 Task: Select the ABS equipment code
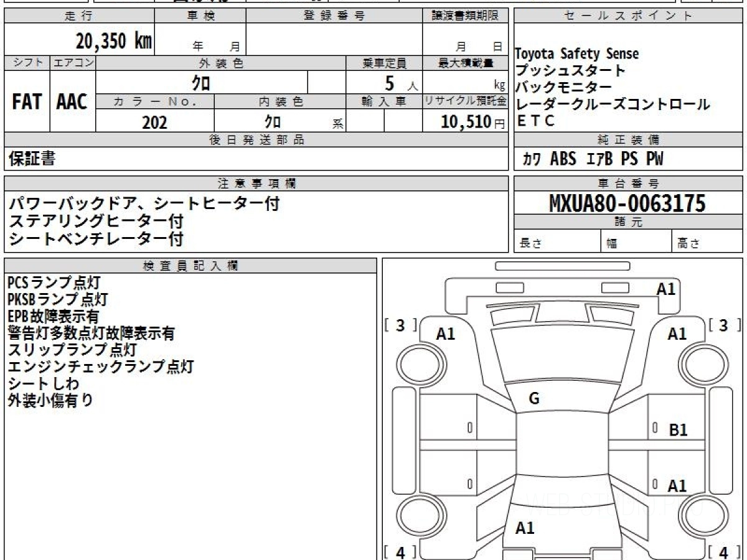563,159
